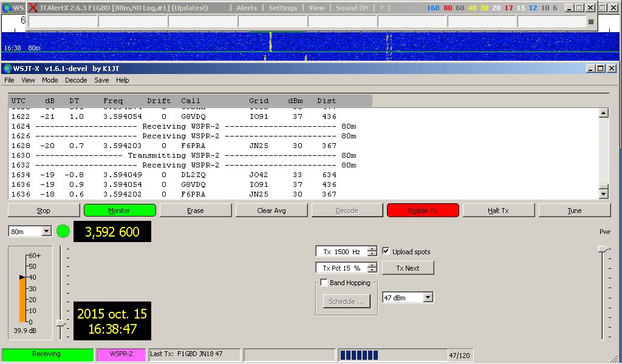This screenshot has width=622, height=364.
Task: Expand the 47 dBm power dropdown
Action: click(x=408, y=297)
